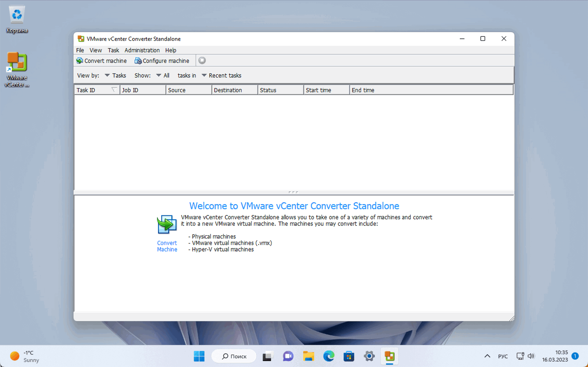Click the РУС language indicator
This screenshot has height=367, width=588.
tap(503, 356)
